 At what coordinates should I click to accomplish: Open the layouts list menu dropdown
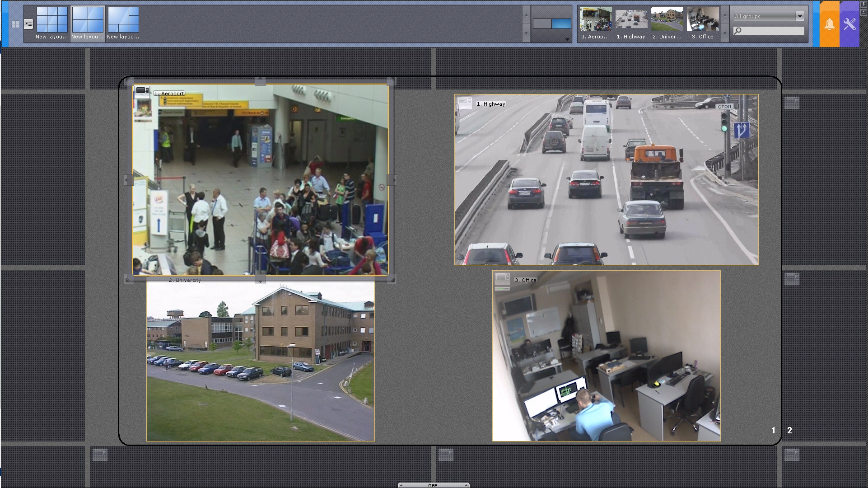click(28, 24)
